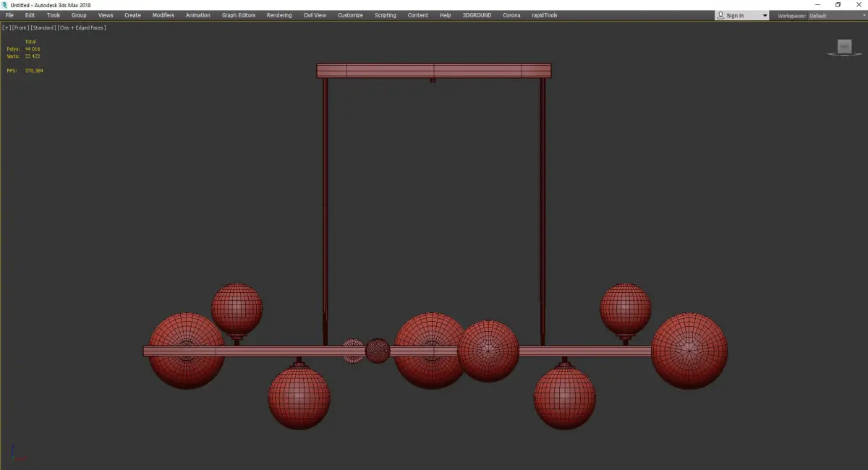
Task: Open the Modifiers menu
Action: [163, 15]
